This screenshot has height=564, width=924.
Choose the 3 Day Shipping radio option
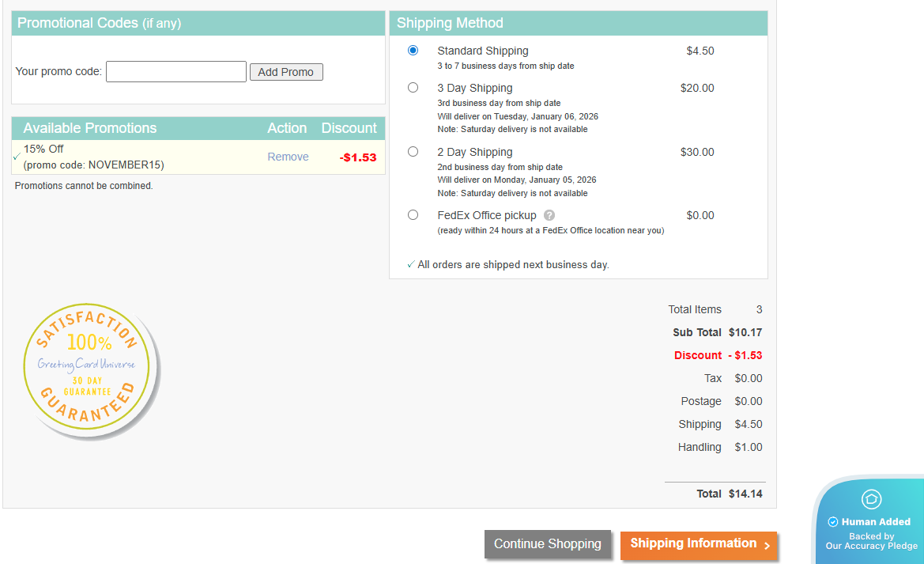[x=413, y=88]
